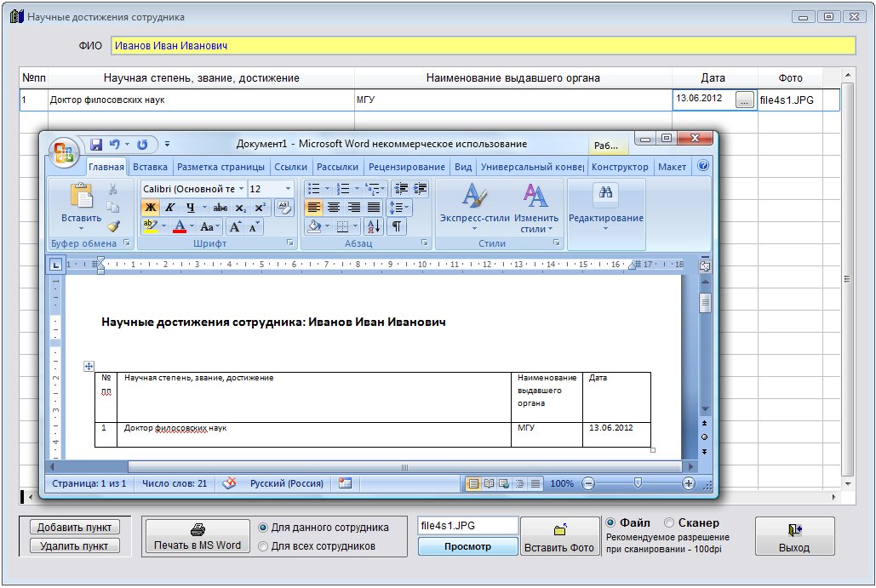Switch to Web Layout view in status bar

504,483
